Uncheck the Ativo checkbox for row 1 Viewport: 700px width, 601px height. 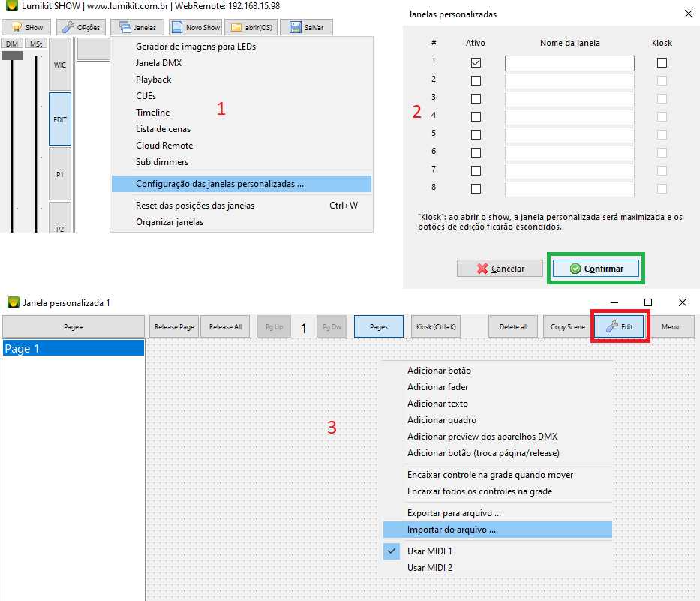(x=476, y=63)
